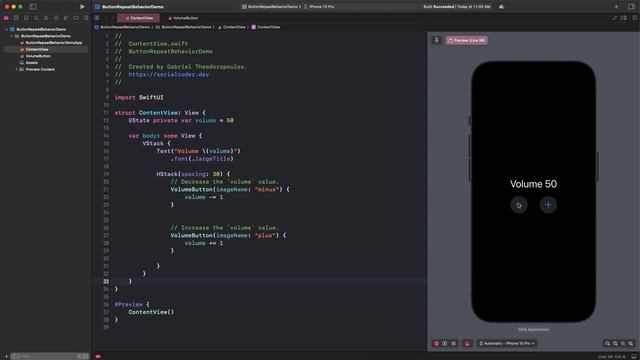Open the Automatic iPhone 15 Pro device dropdown
Image resolution: width=640 pixels, height=360 pixels.
[507, 343]
